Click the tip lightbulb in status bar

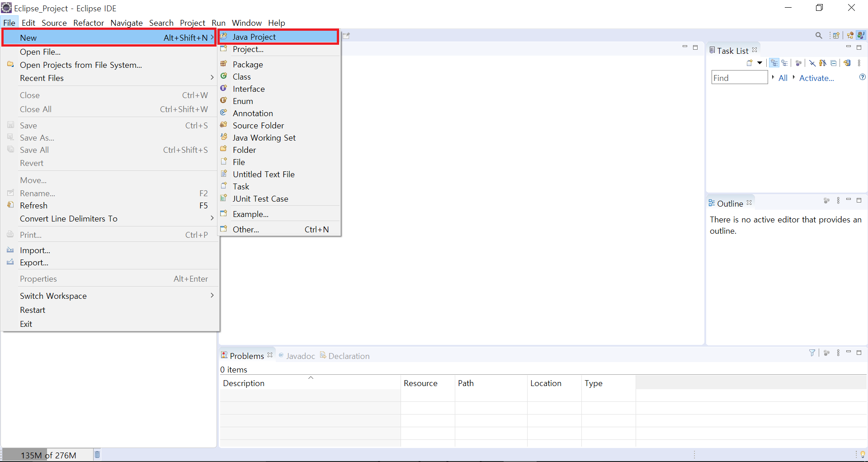[863, 454]
